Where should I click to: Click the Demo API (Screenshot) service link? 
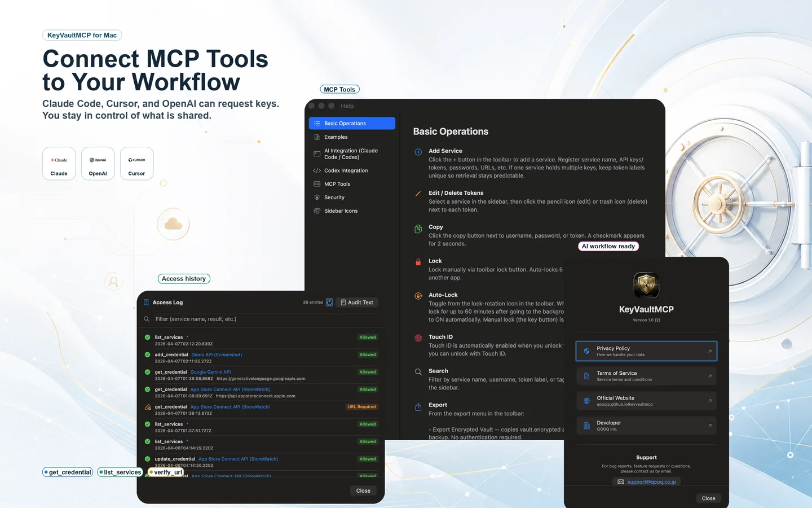[x=217, y=354]
